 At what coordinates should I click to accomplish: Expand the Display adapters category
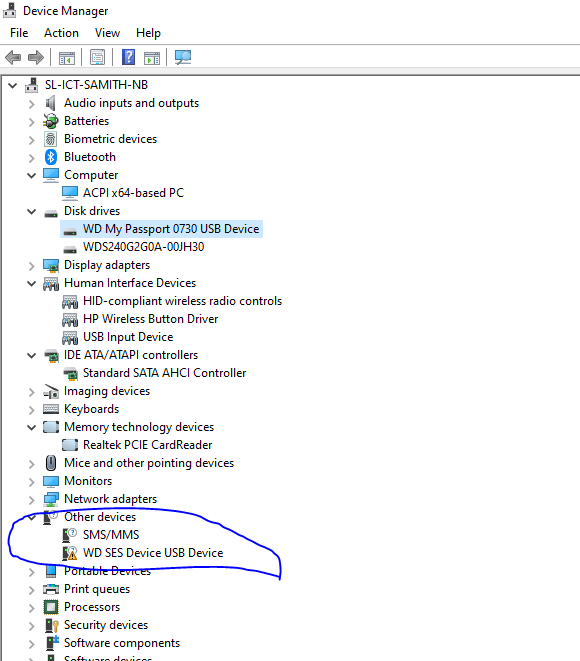tap(32, 266)
